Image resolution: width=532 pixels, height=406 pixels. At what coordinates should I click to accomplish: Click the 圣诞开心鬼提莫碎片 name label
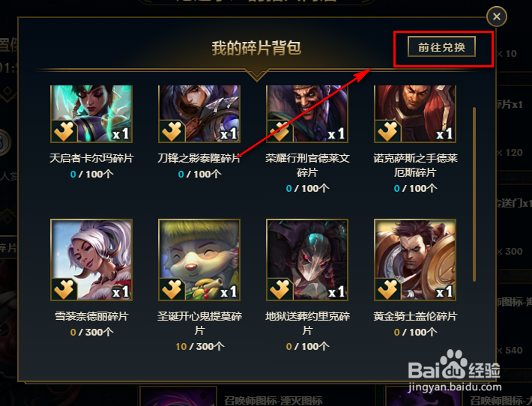(x=199, y=324)
